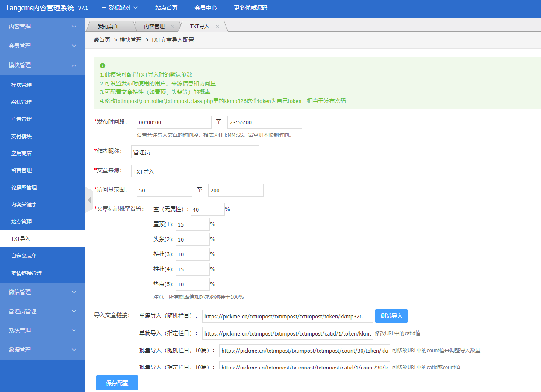
Task: Select 采集管理 in the sidebar
Action: [x=21, y=102]
